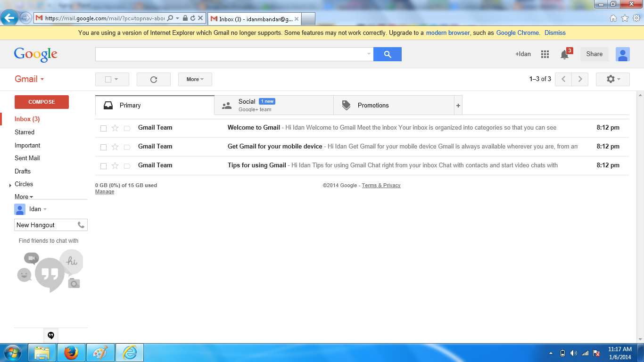Open the Terms & Privacy link
This screenshot has height=362, width=644.
pyautogui.click(x=381, y=186)
